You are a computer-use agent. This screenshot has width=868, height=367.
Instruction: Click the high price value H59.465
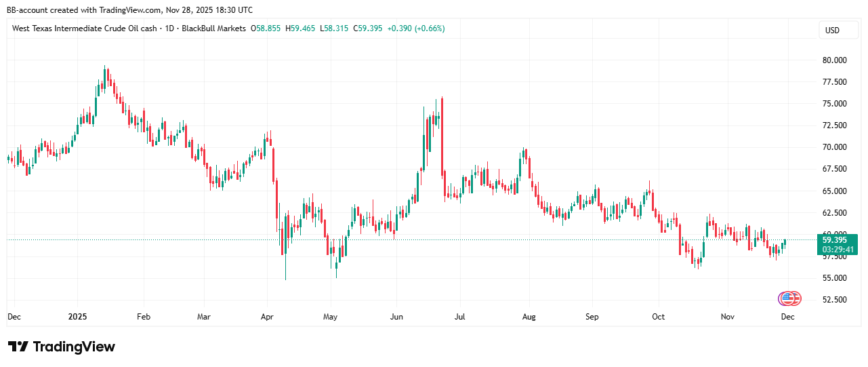(300, 28)
